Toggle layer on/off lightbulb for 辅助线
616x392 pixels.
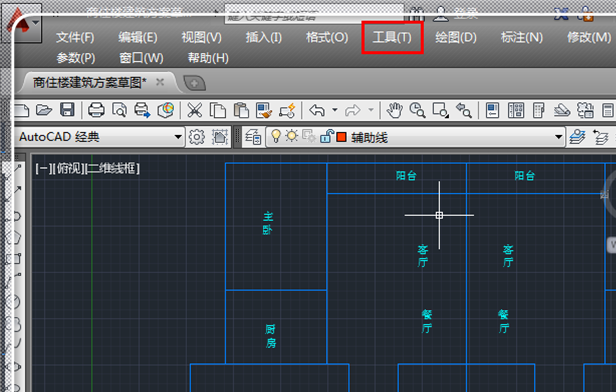[276, 136]
